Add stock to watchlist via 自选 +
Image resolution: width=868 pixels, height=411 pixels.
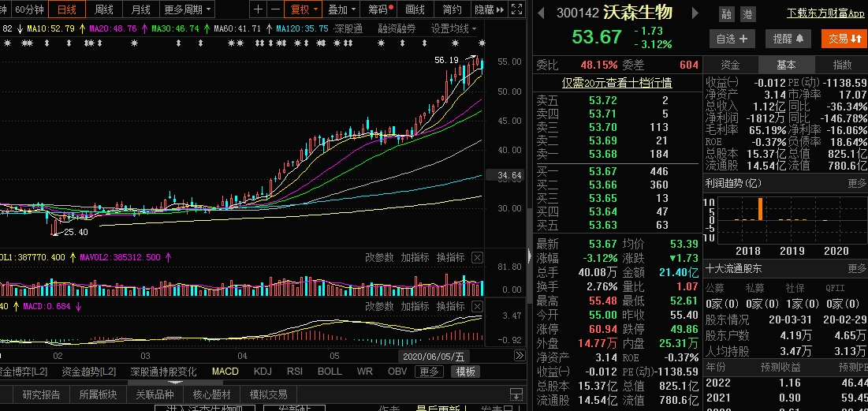pyautogui.click(x=732, y=39)
